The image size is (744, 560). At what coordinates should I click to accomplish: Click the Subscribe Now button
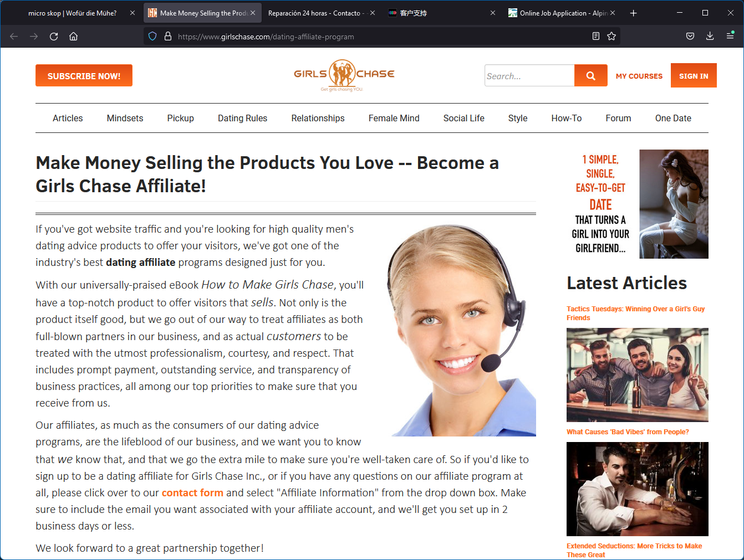84,76
